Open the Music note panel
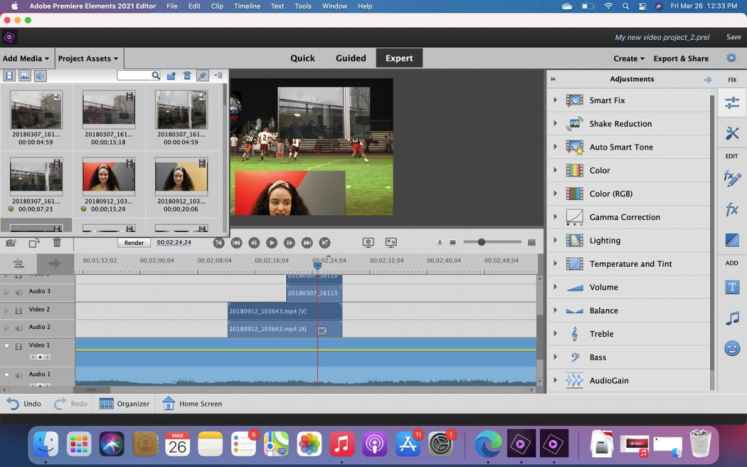This screenshot has height=467, width=747. (732, 318)
